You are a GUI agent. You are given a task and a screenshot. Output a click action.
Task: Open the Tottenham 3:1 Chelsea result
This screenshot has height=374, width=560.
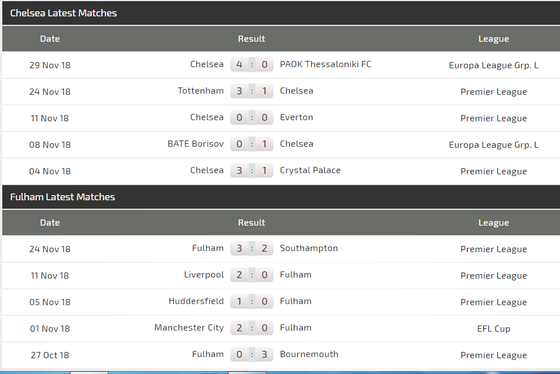pos(252,91)
